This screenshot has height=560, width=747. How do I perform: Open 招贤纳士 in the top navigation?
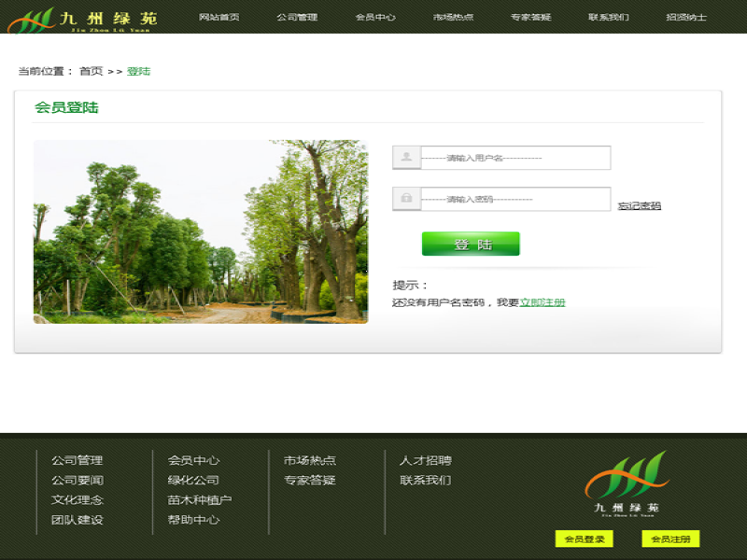click(686, 18)
